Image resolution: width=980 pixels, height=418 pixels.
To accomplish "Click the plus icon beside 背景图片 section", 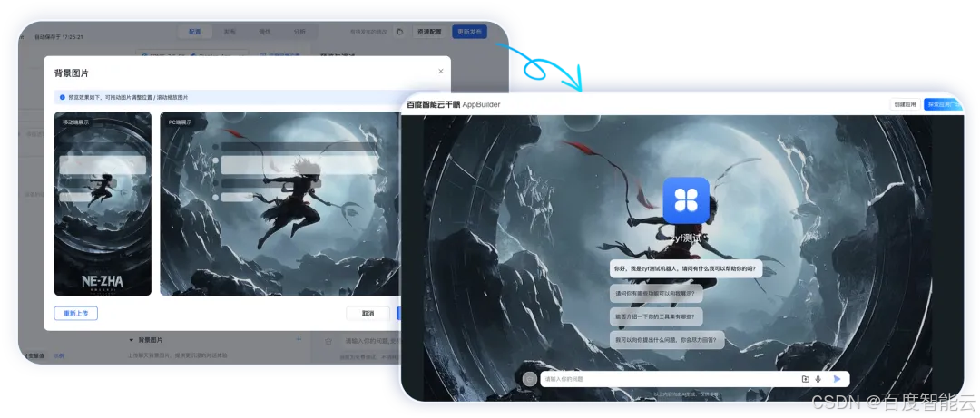I will click(x=299, y=339).
